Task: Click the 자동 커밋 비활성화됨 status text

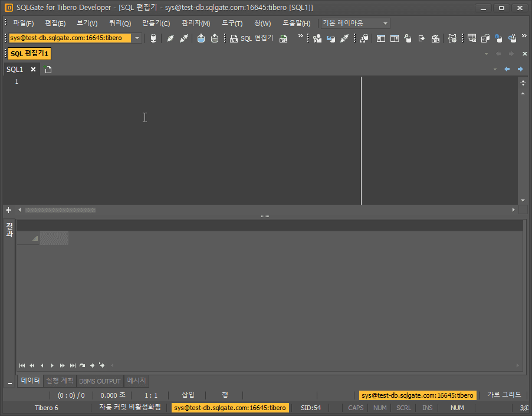Action: click(x=130, y=407)
